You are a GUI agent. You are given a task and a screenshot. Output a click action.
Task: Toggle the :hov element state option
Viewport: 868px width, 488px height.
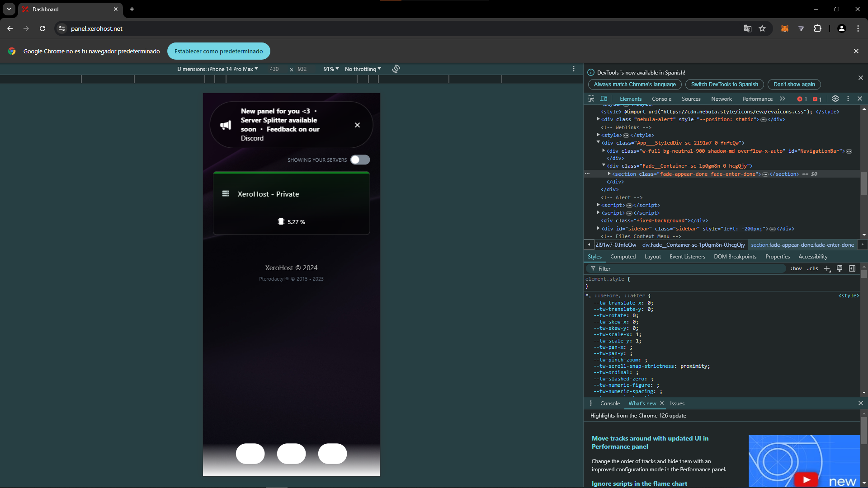pos(796,268)
